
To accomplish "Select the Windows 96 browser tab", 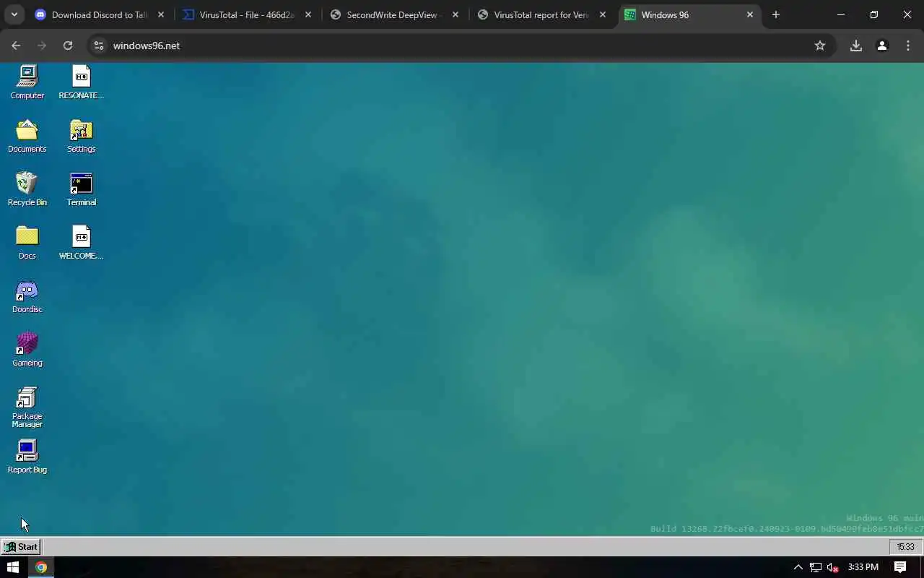I will (689, 14).
